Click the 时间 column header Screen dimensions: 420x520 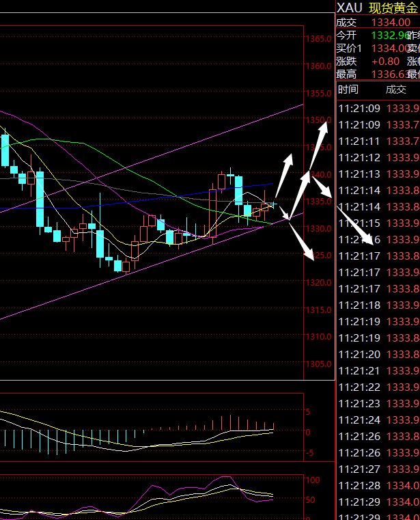pyautogui.click(x=348, y=90)
